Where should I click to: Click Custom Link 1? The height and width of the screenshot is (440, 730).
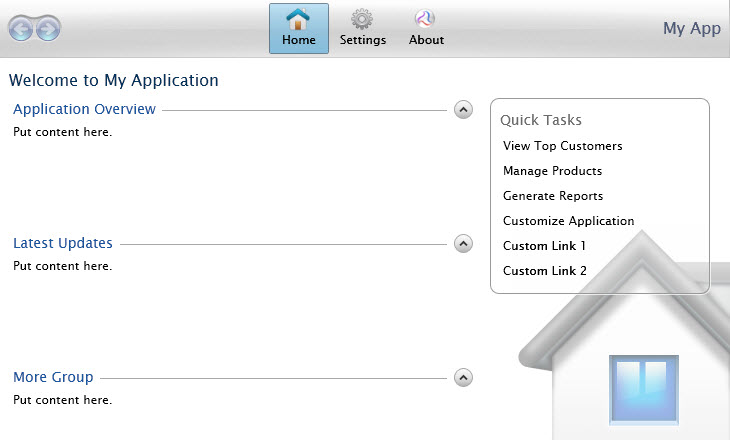(x=544, y=246)
